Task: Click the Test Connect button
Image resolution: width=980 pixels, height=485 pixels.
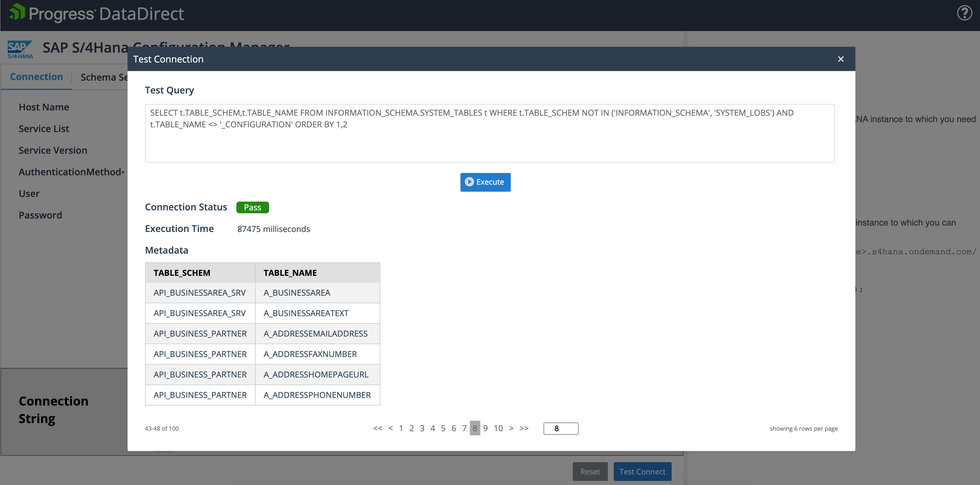Action: tap(642, 471)
